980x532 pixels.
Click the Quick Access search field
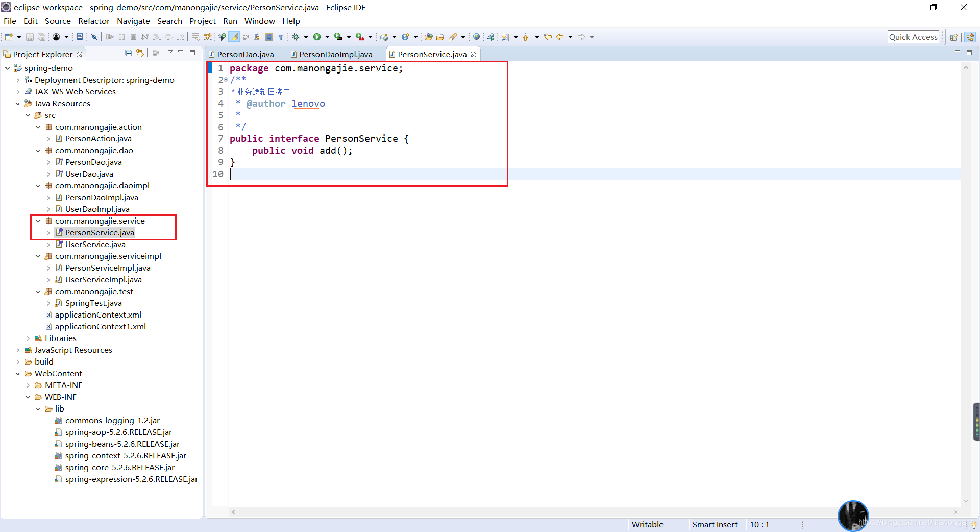[913, 37]
